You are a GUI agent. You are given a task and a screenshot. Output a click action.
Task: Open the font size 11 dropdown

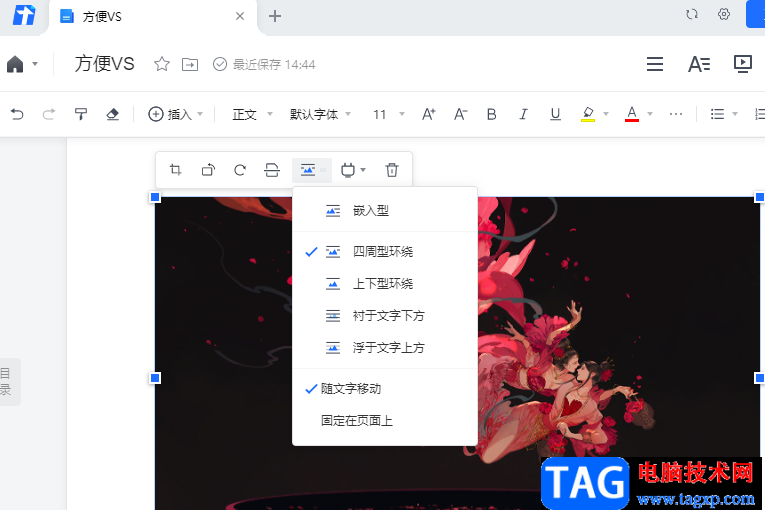pos(389,114)
